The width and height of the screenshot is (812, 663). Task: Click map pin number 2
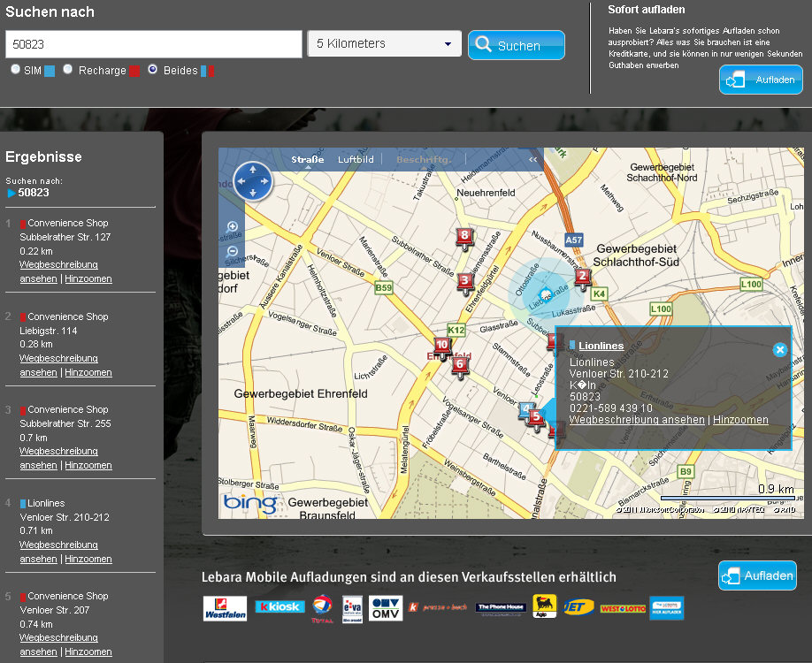[x=583, y=278]
